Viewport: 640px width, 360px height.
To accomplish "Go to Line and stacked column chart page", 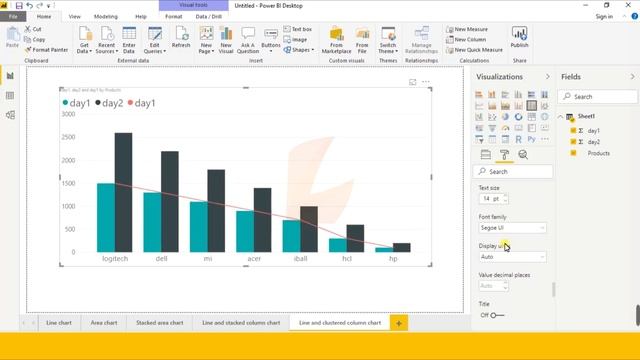I will tap(241, 323).
